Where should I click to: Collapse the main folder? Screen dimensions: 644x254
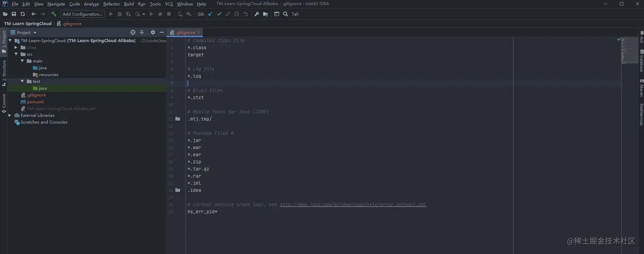coord(22,61)
